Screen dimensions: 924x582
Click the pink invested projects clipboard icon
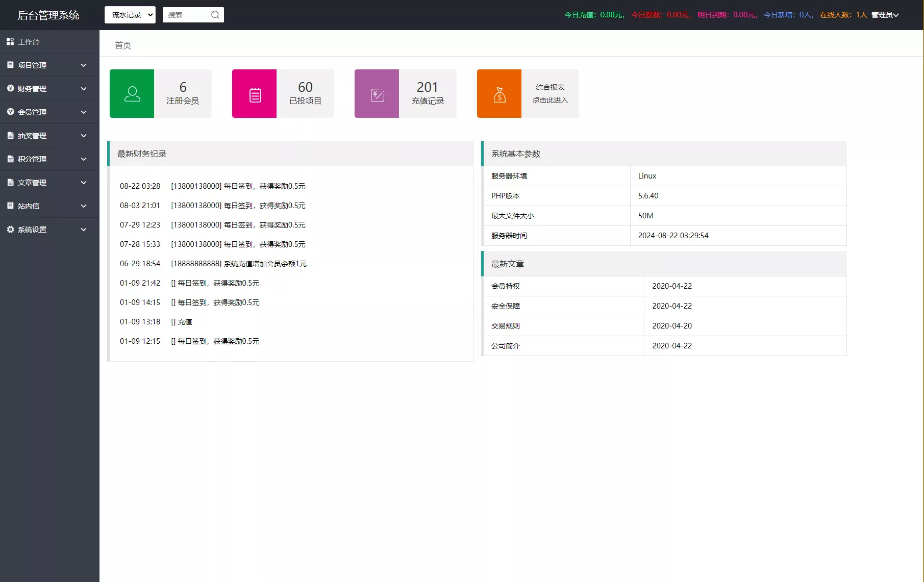tap(254, 94)
